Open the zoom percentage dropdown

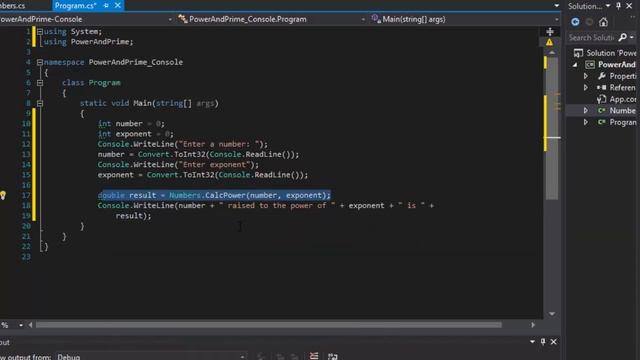coord(20,325)
